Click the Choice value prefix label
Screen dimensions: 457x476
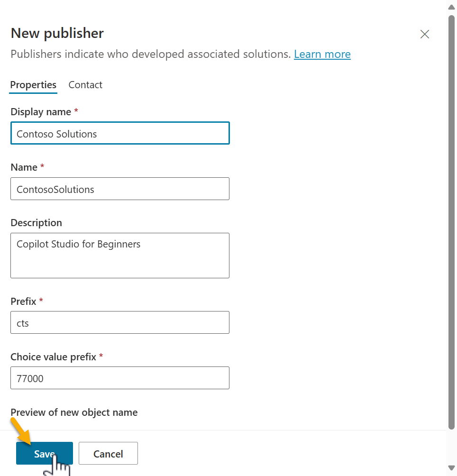point(53,357)
